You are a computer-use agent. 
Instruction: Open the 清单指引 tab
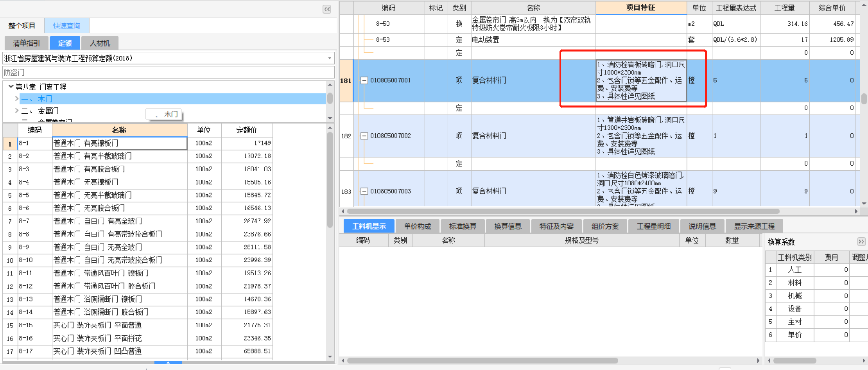click(26, 43)
